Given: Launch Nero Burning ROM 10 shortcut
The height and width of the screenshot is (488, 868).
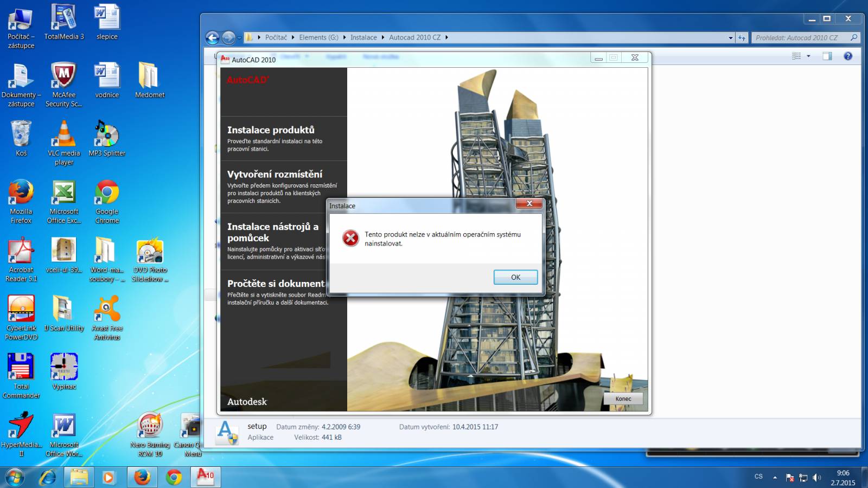Looking at the screenshot, I should point(150,435).
